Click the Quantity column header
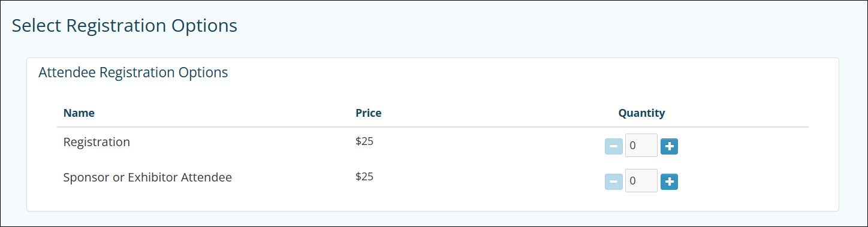This screenshot has width=868, height=227. point(641,113)
